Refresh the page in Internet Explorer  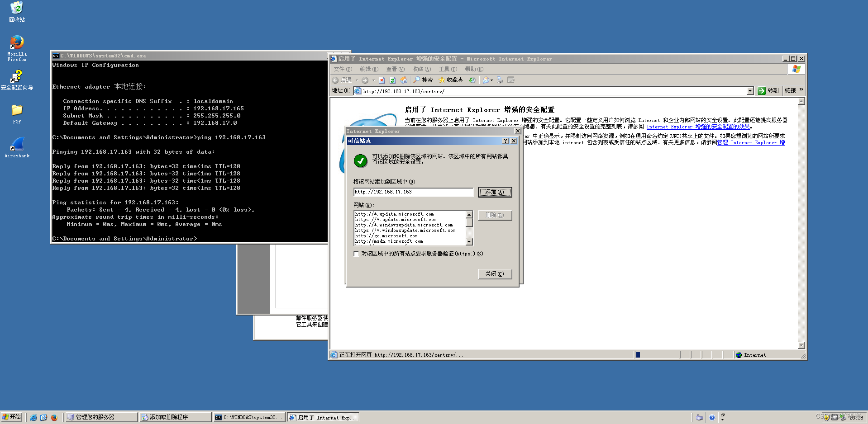coord(392,80)
